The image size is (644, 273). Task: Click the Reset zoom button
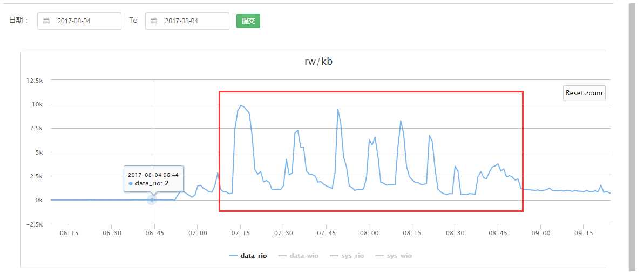584,93
